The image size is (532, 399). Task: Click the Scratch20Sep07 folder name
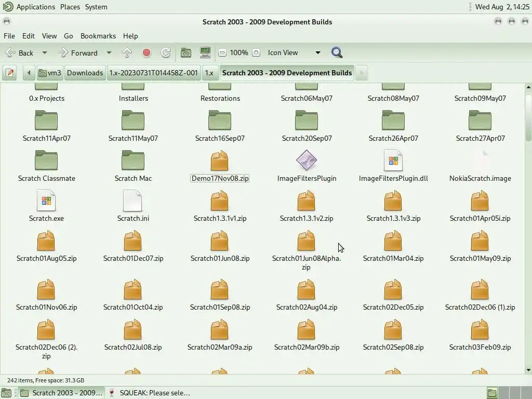307,138
